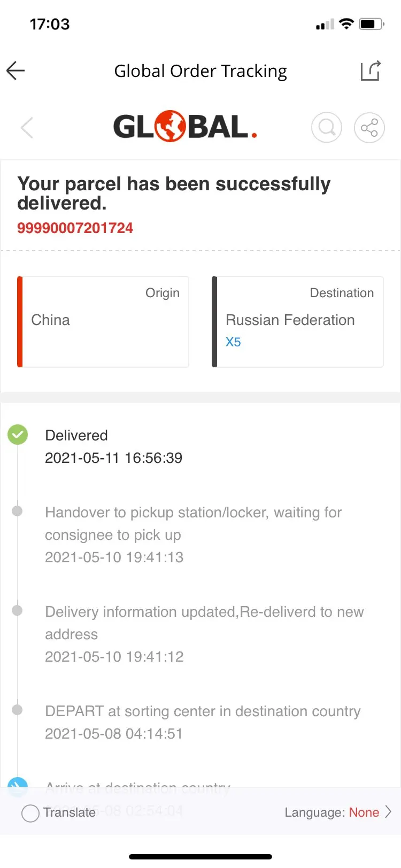Open the Destination Russian Federation card
The width and height of the screenshot is (401, 868).
pos(298,322)
